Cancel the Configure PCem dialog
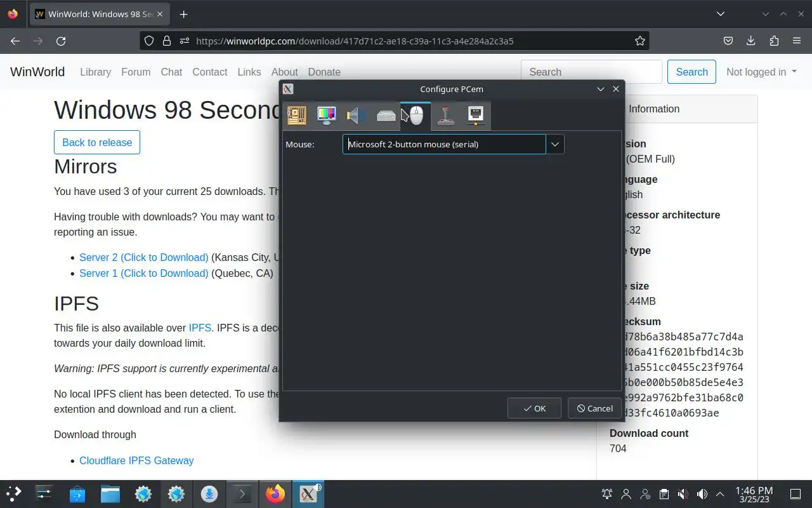Viewport: 812px width, 508px height. click(594, 408)
